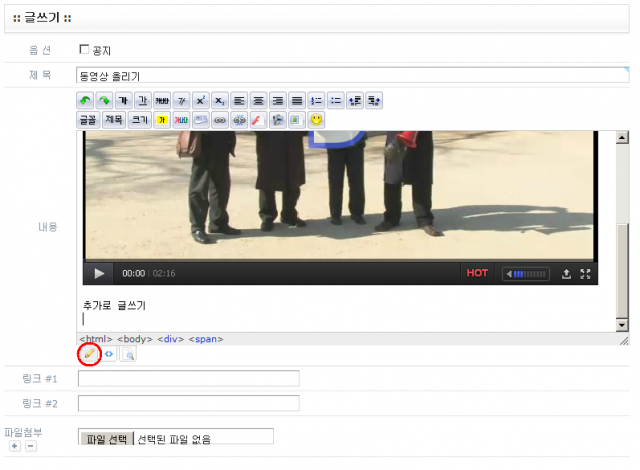Apply subscript formatting
This screenshot has height=470, width=640.
[x=219, y=101]
